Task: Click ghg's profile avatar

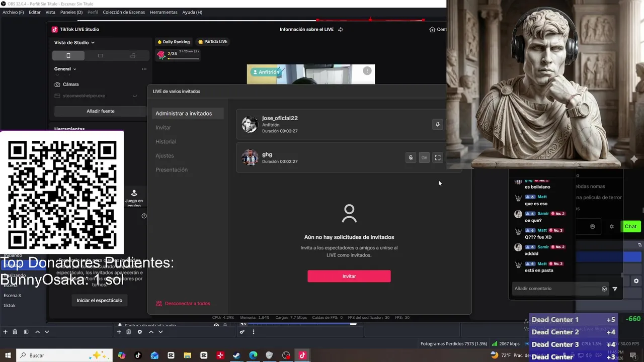Action: [250, 157]
